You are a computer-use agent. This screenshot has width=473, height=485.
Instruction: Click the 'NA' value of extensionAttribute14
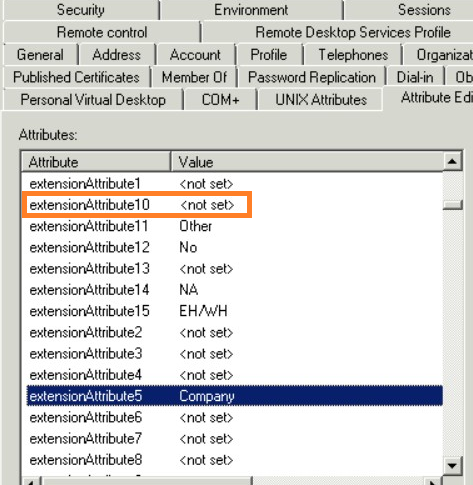[189, 290]
